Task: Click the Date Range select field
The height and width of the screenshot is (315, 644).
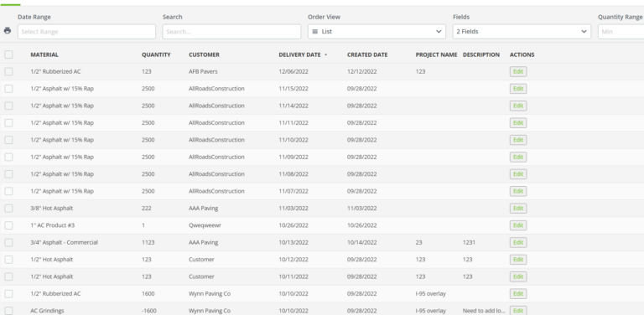Action: click(86, 32)
